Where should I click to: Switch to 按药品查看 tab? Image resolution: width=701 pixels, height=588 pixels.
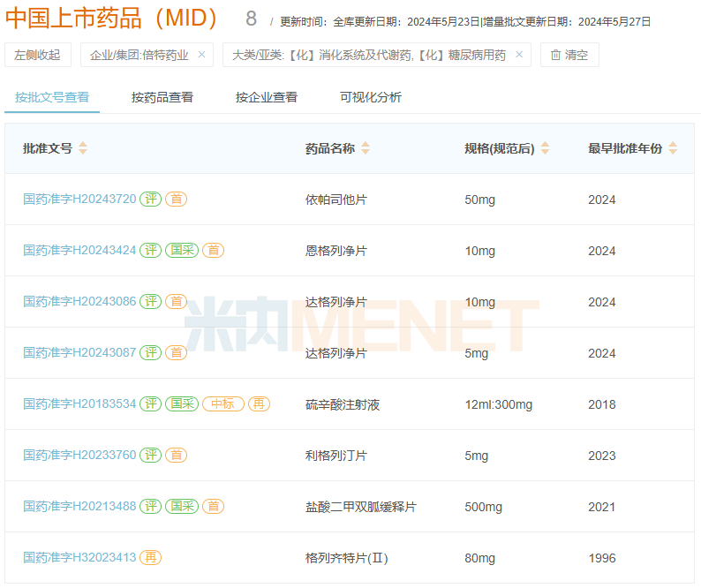pos(162,97)
